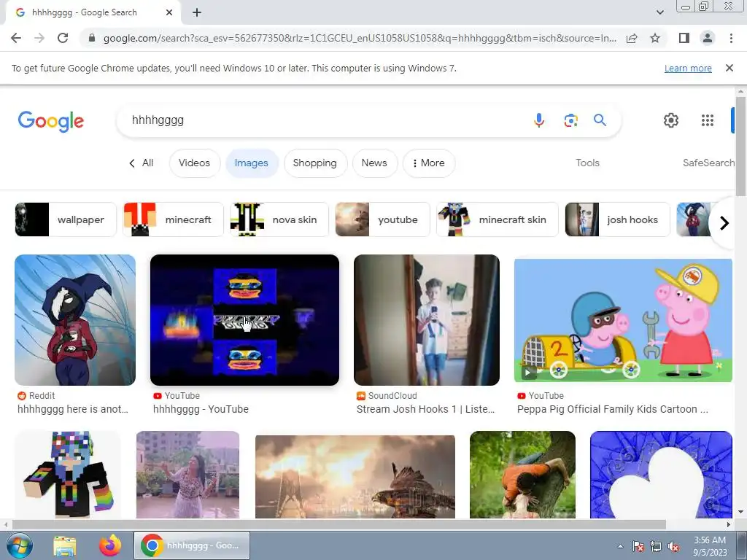Open the Reddit hooded character image
Screen dimensions: 747x560
[75, 320]
